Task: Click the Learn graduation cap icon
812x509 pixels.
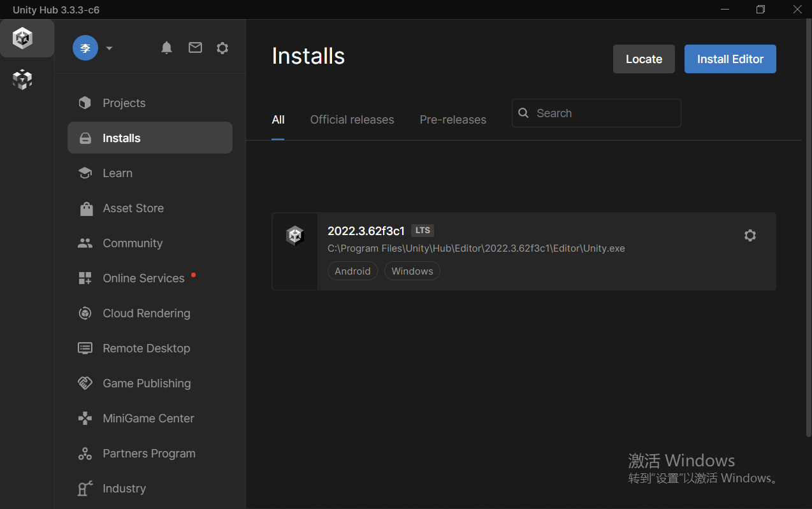Action: tap(85, 173)
